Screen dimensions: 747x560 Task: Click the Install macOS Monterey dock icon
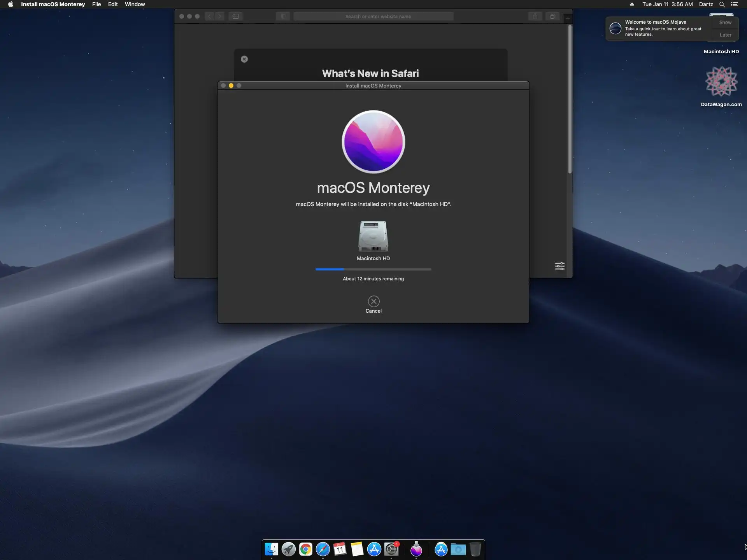[416, 549]
